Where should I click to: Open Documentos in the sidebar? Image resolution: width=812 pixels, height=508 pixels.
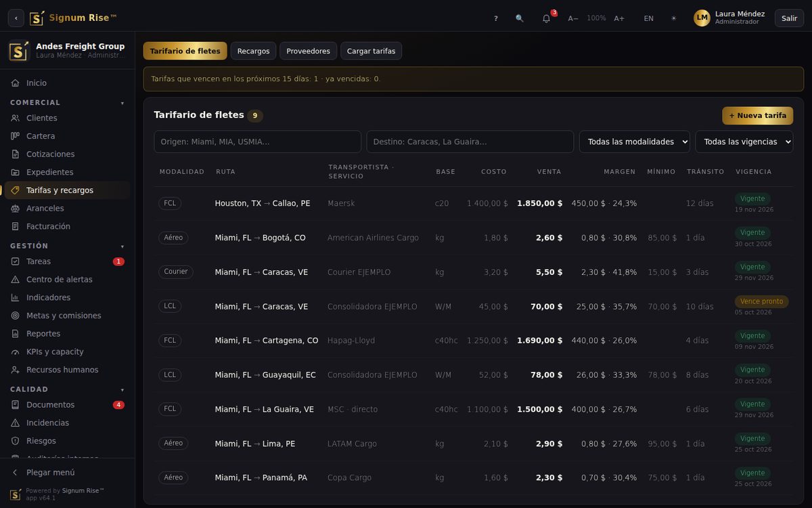click(68, 405)
